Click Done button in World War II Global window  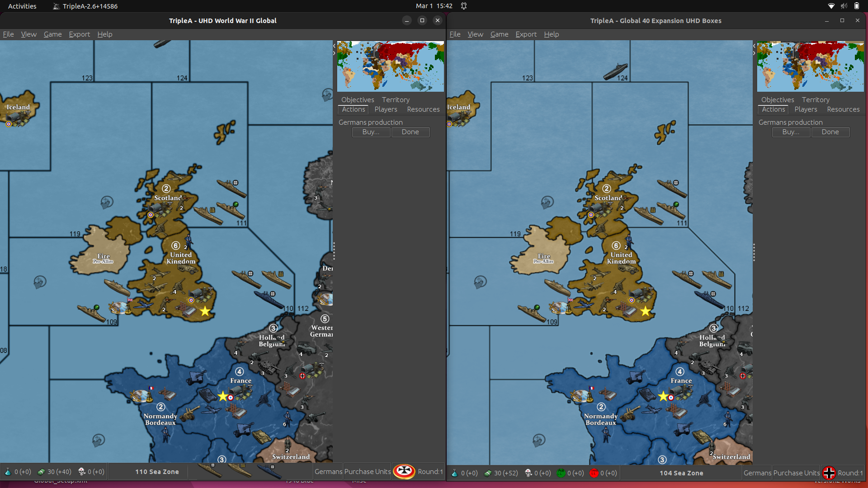click(410, 132)
